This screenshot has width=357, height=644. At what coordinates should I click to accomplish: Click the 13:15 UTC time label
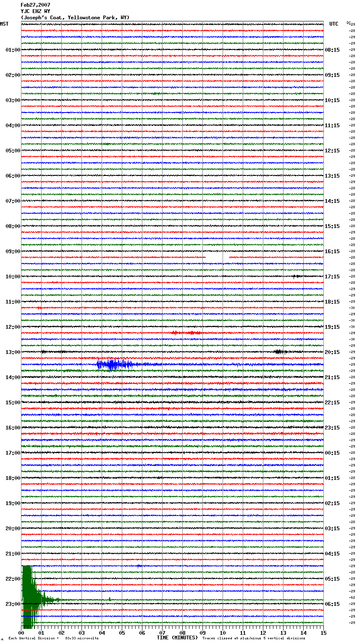click(x=332, y=176)
